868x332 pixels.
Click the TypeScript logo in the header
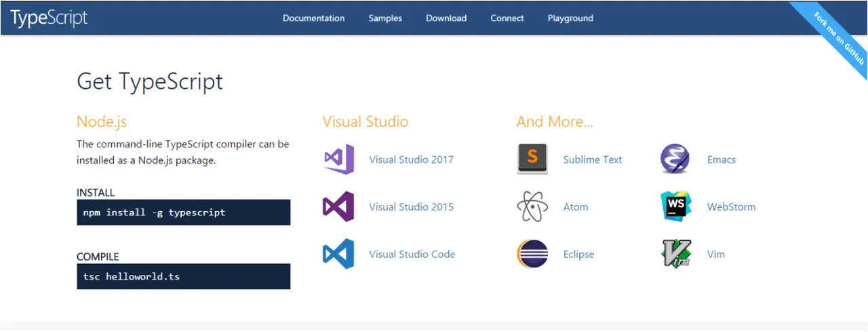pyautogui.click(x=49, y=18)
